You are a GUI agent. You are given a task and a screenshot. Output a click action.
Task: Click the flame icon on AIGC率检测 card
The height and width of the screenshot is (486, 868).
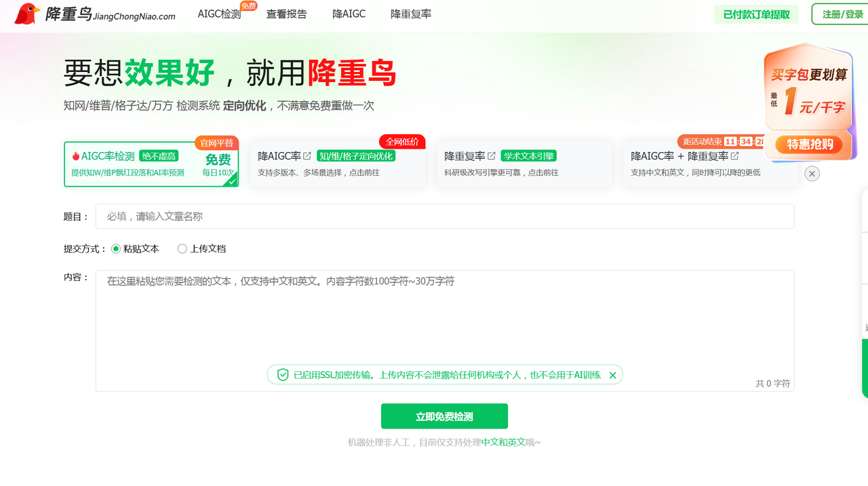click(76, 156)
